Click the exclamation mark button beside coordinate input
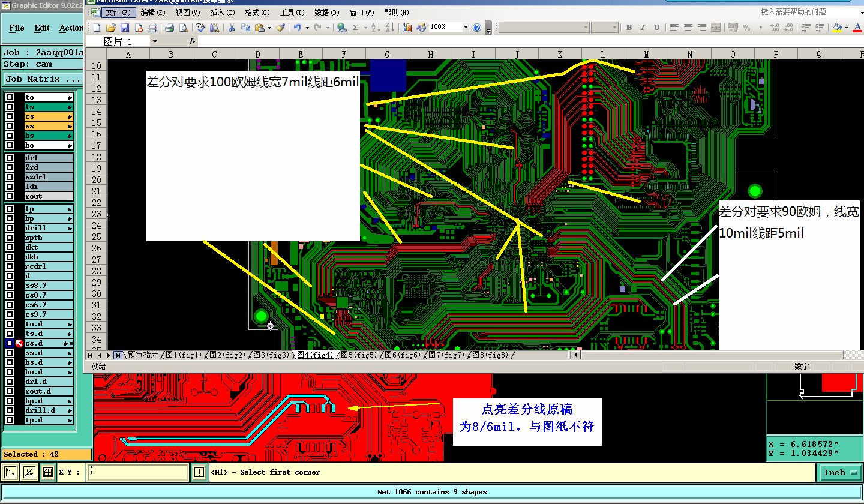 coord(199,473)
